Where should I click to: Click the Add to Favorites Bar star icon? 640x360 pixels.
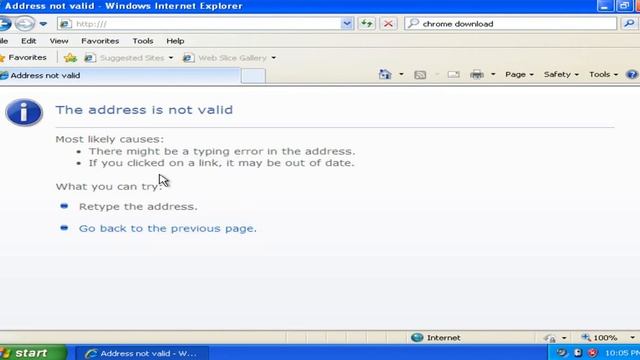(70, 58)
